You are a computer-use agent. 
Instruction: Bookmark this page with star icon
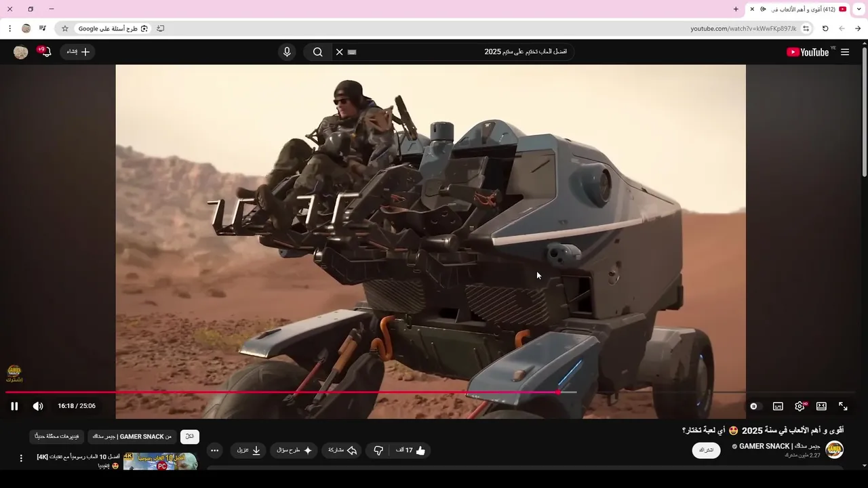tap(65, 28)
